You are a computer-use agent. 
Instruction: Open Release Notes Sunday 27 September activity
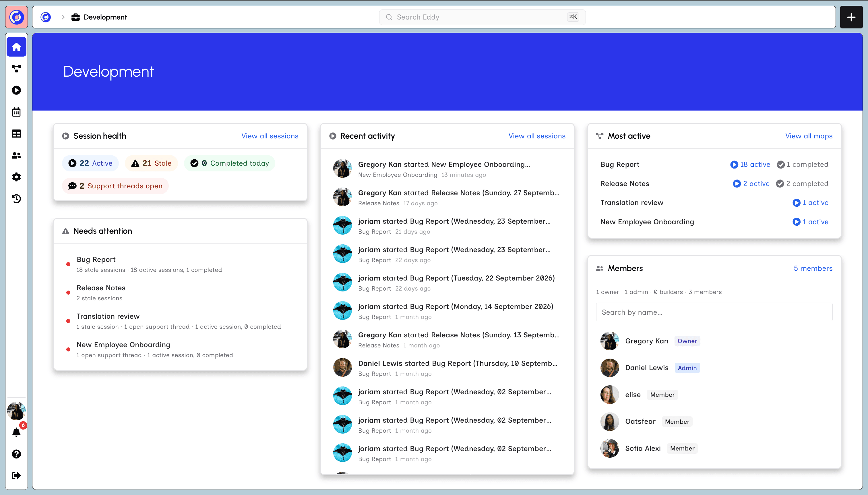coord(447,198)
